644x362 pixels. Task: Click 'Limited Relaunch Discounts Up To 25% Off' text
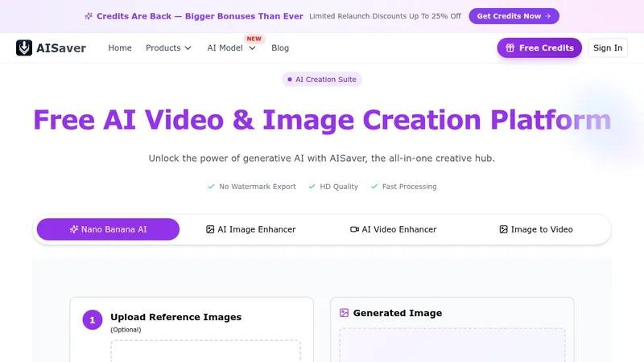click(385, 16)
